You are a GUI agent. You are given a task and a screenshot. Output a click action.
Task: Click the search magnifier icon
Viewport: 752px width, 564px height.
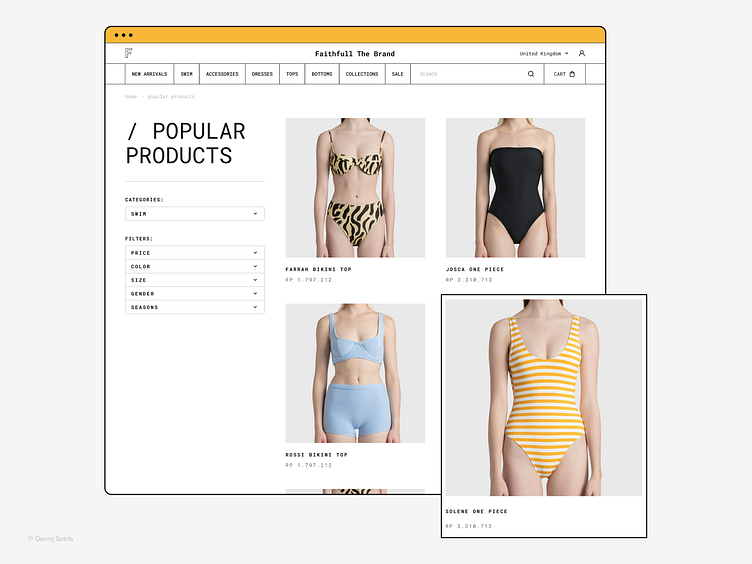click(531, 74)
